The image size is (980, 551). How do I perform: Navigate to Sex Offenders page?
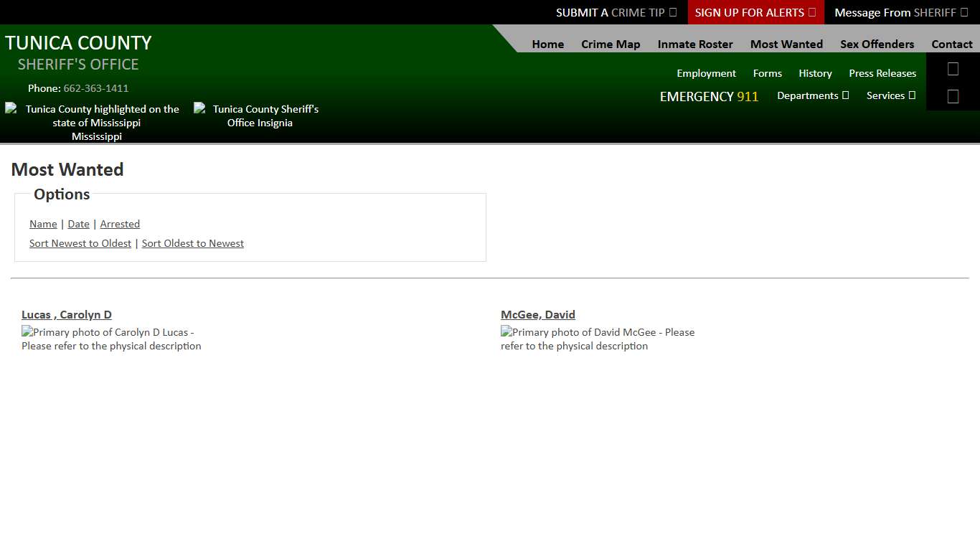(877, 44)
